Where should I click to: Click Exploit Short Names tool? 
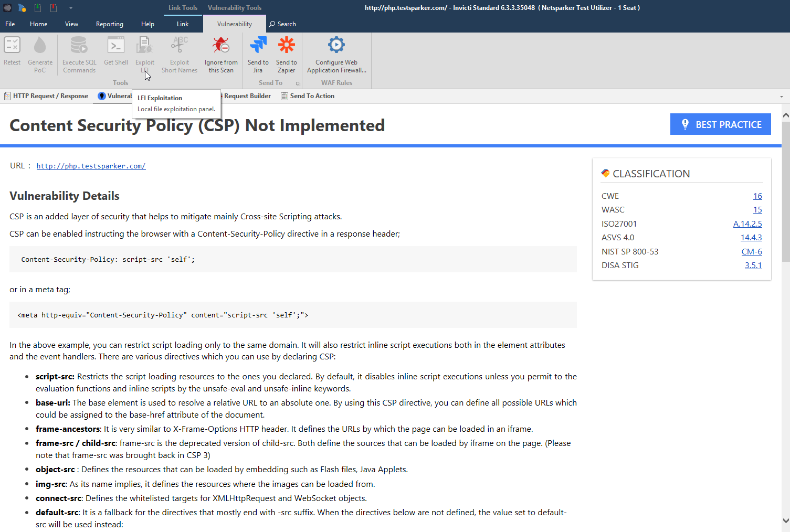click(180, 55)
